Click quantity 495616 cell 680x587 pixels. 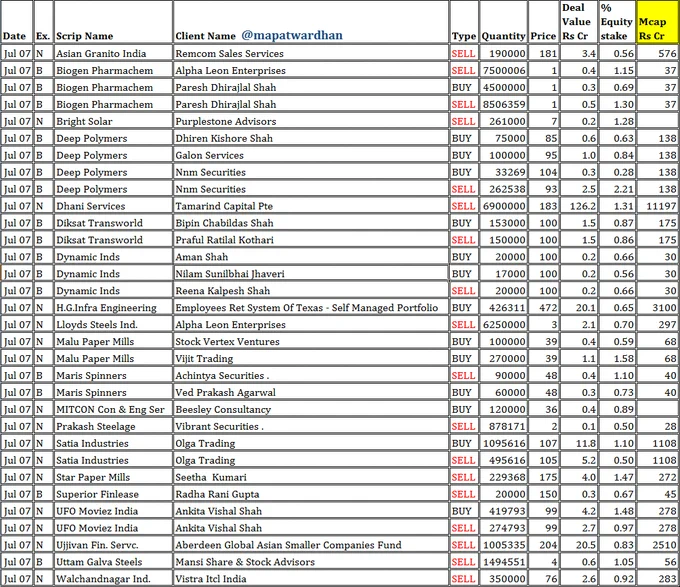[x=503, y=460]
